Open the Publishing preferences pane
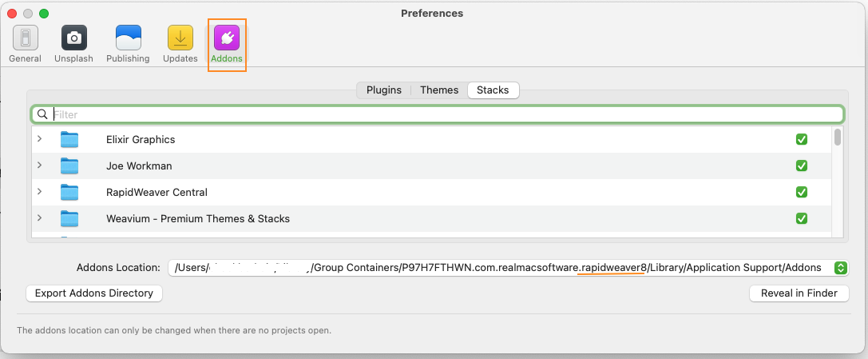This screenshot has width=868, height=359. tap(128, 38)
